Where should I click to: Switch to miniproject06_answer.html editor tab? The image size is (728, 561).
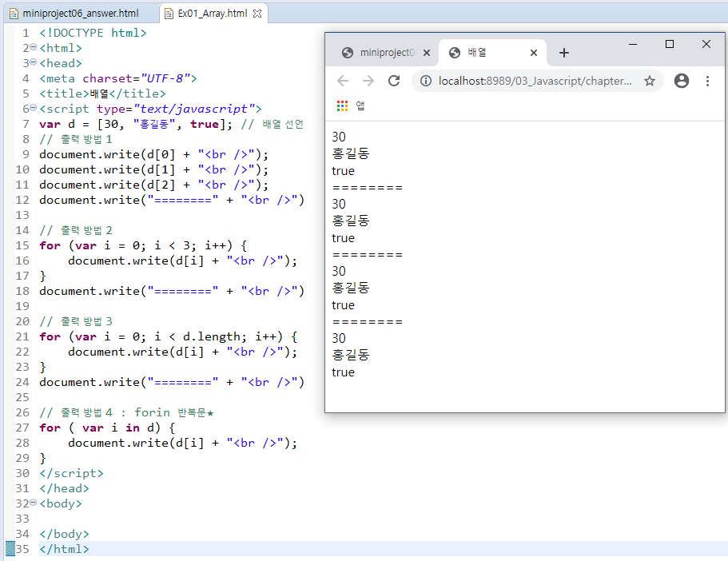(80, 14)
